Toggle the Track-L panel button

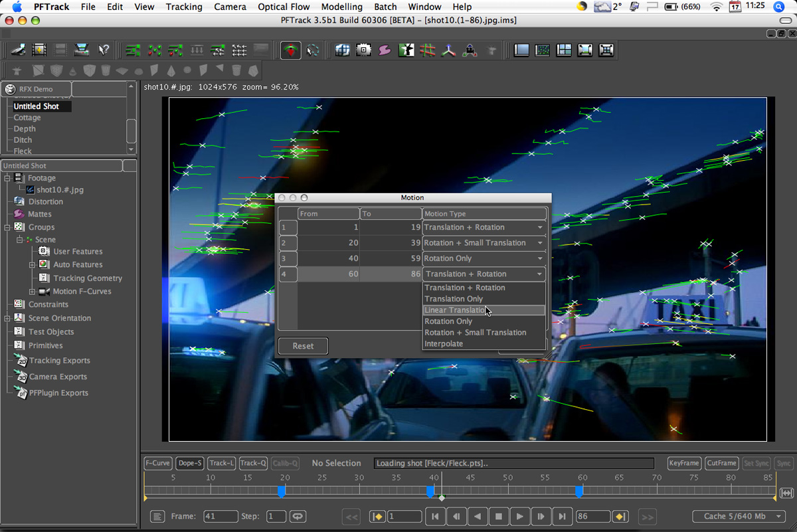pyautogui.click(x=221, y=463)
